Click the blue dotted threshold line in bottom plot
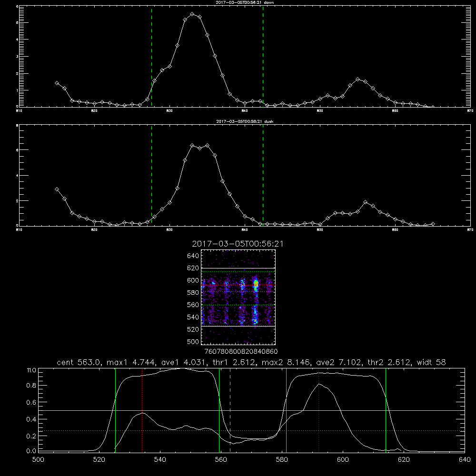Viewport: 476px width, 476px height. [251, 431]
